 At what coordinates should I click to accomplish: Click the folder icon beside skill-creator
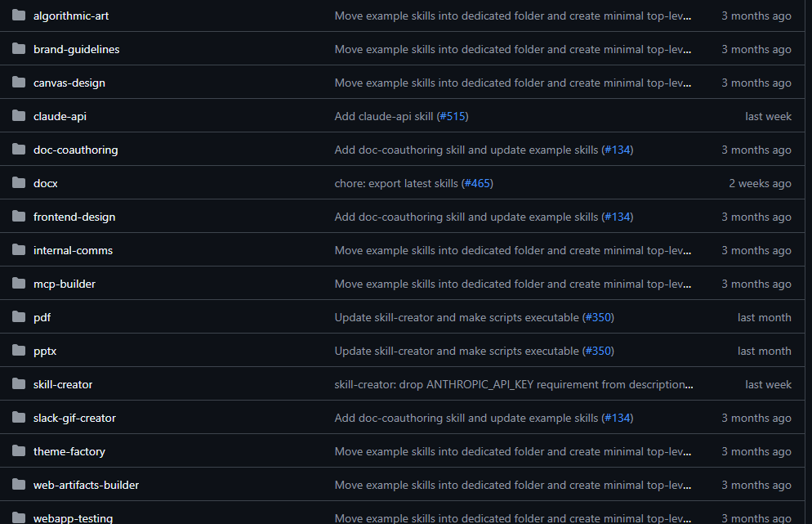[x=18, y=383]
